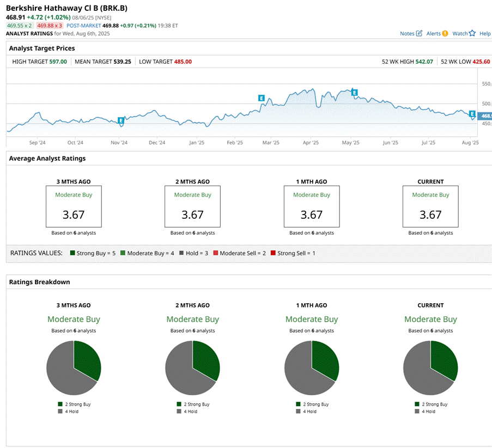Viewport: 492px width, 448px height.
Task: Open the Help link
Action: click(485, 34)
